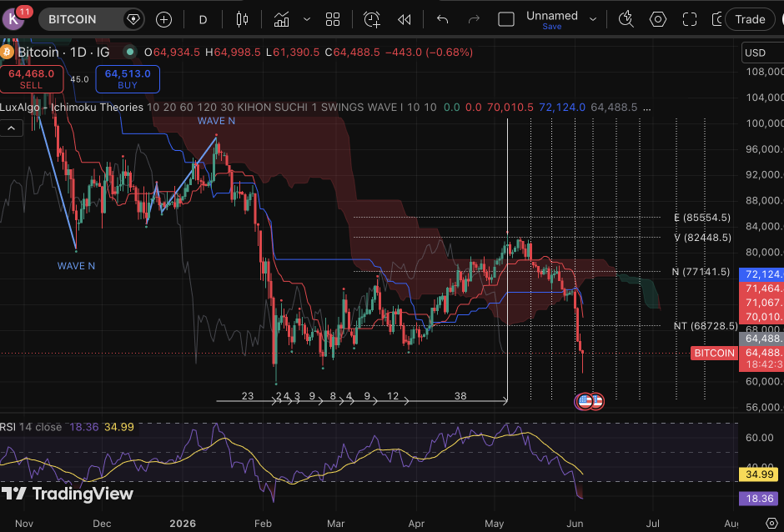Toggle fullscreen mode icon

pos(690,19)
